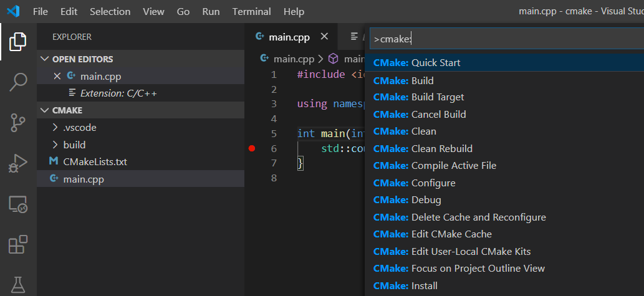This screenshot has width=644, height=296.
Task: Run CMake: Quick Start command
Action: point(504,63)
